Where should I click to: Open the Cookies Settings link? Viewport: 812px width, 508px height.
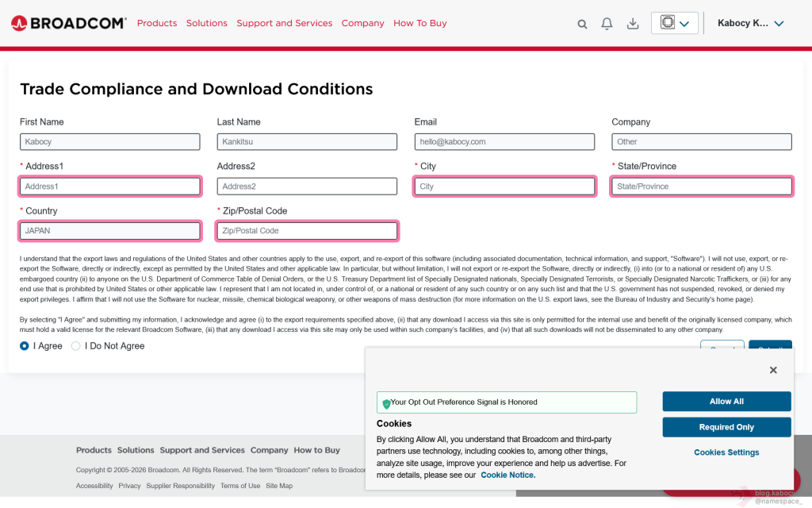coord(726,452)
